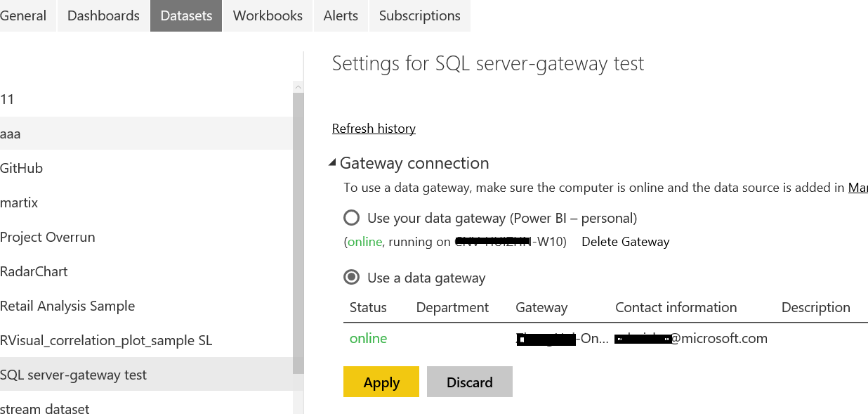Click the Apply button
Screen dimensions: 868x414
point(381,382)
